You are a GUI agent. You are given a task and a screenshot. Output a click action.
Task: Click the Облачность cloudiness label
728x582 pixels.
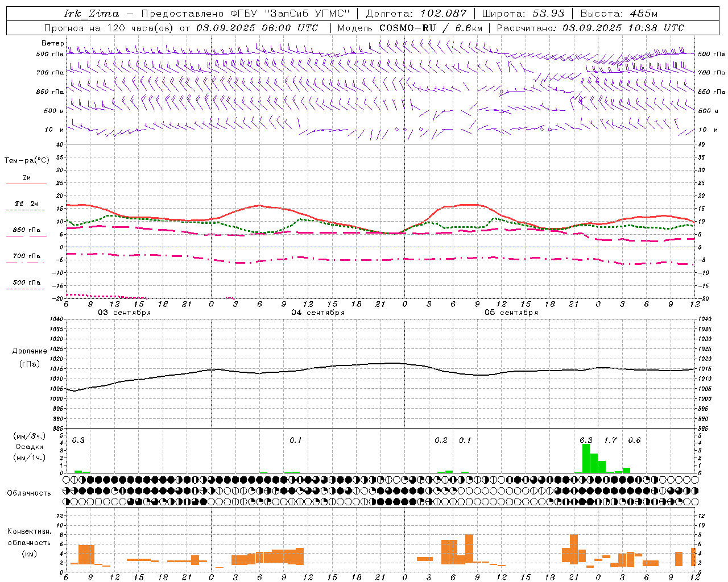29,493
